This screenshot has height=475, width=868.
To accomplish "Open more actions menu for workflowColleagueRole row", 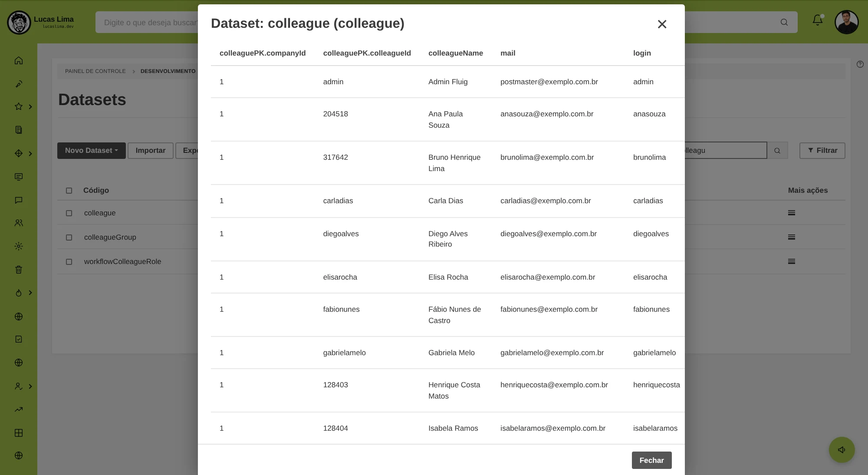I will click(x=792, y=261).
